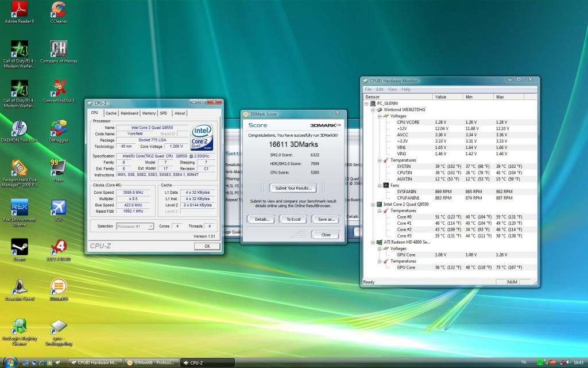
Task: Click the Core Speed value 3595.8 MHz
Action: click(x=133, y=192)
